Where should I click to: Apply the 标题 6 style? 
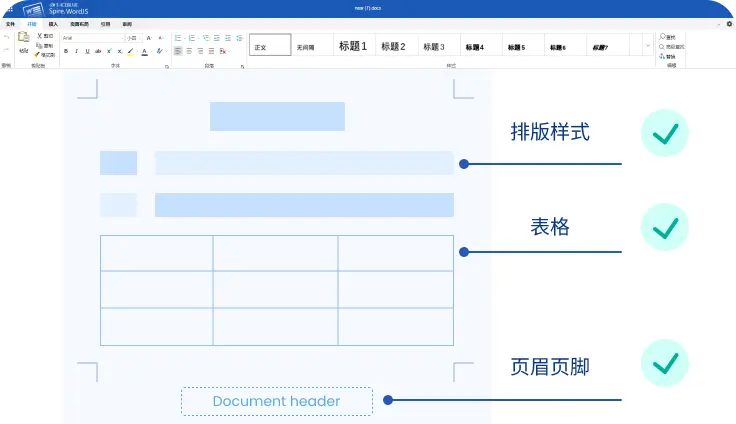(565, 46)
